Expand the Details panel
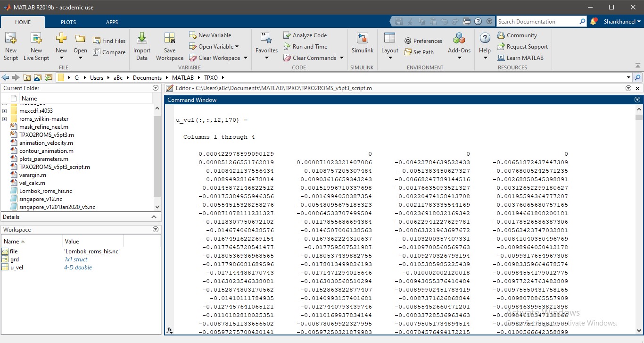 154,217
